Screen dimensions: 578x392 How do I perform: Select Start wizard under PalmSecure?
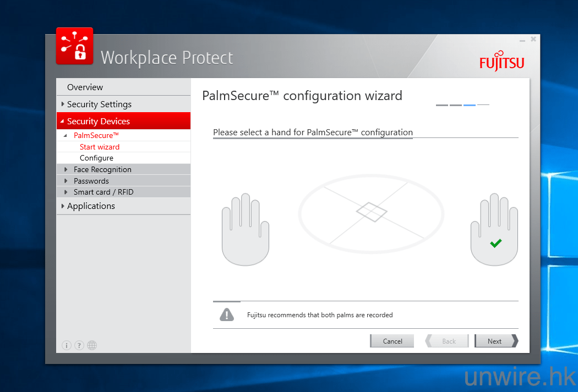coord(100,147)
